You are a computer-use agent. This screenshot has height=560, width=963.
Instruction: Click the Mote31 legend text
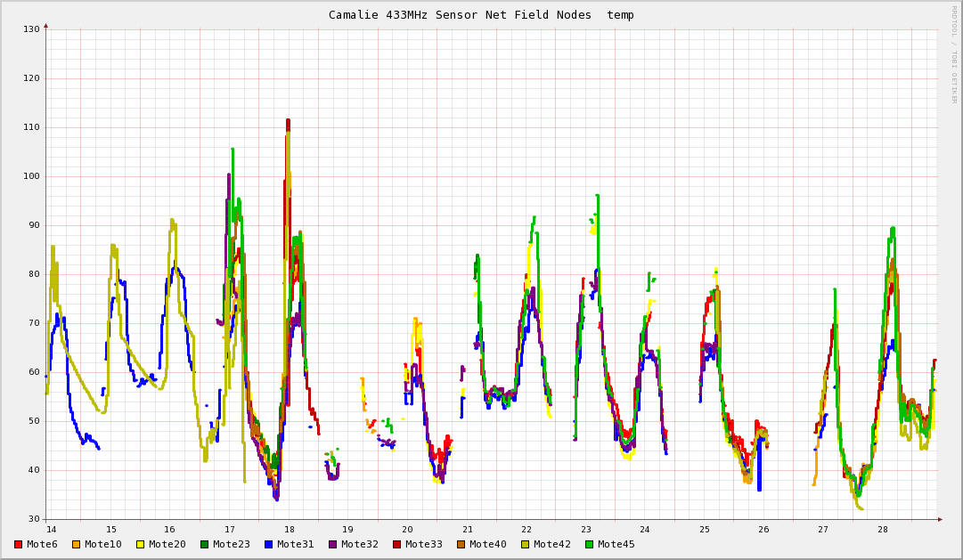295,544
